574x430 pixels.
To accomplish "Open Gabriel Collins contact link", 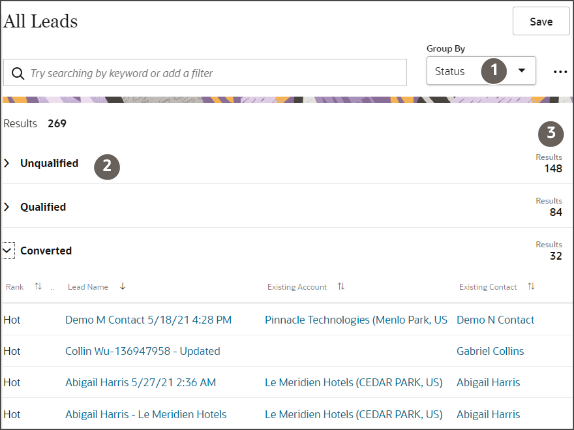I will (490, 351).
